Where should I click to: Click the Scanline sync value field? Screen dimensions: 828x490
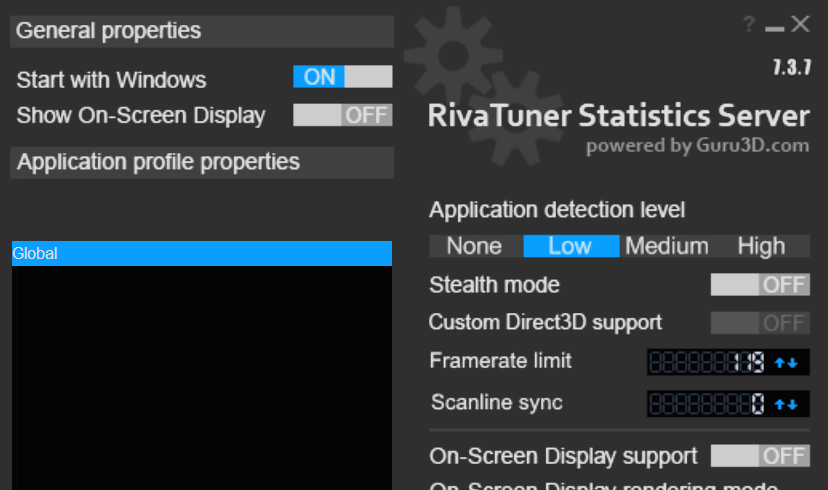tap(707, 404)
